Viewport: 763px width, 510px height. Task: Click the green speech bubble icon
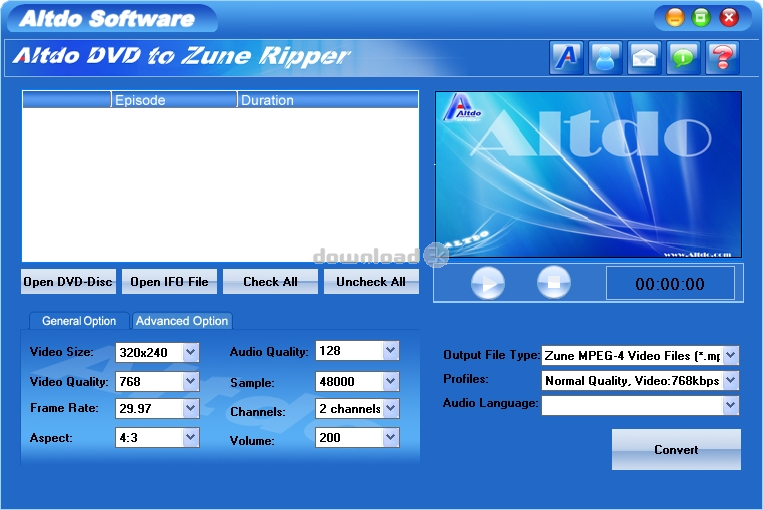tap(683, 58)
